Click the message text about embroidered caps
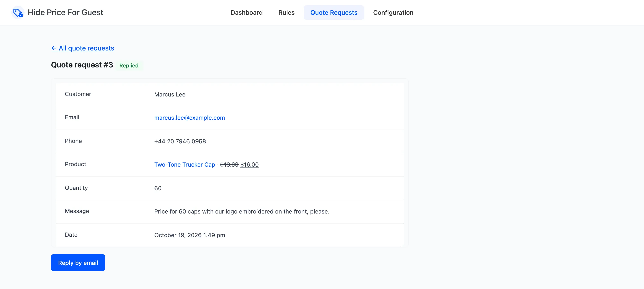This screenshot has width=644, height=289. (242, 212)
